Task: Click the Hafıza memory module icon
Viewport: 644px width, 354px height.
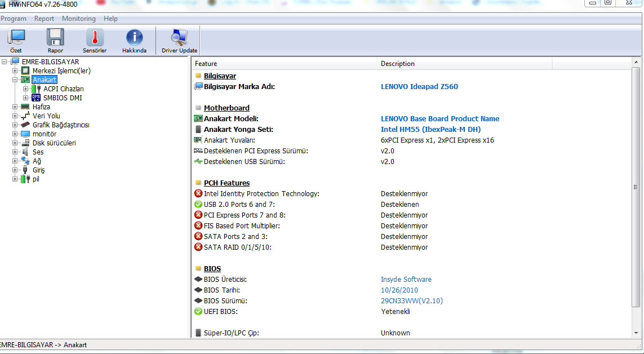Action: [x=25, y=107]
